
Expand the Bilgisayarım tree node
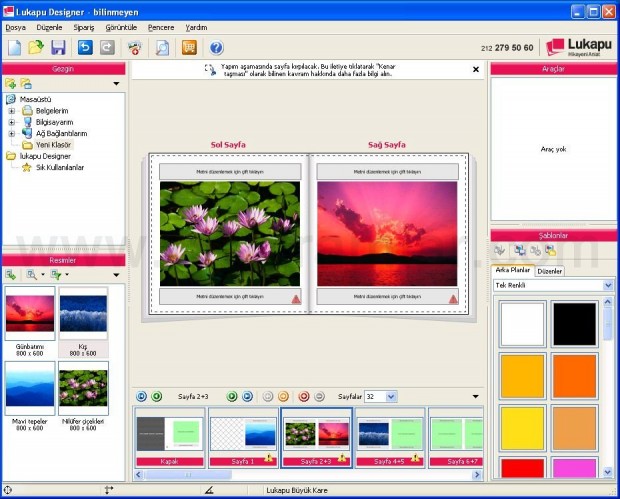click(11, 122)
